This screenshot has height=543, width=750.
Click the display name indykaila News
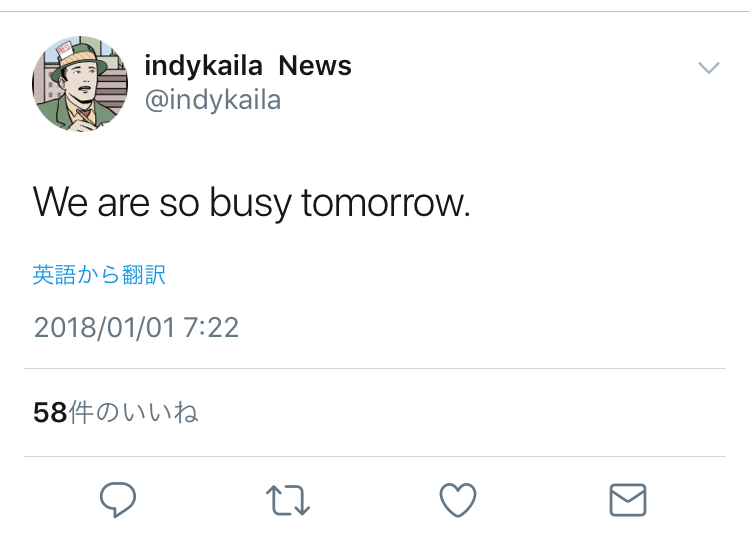point(248,66)
